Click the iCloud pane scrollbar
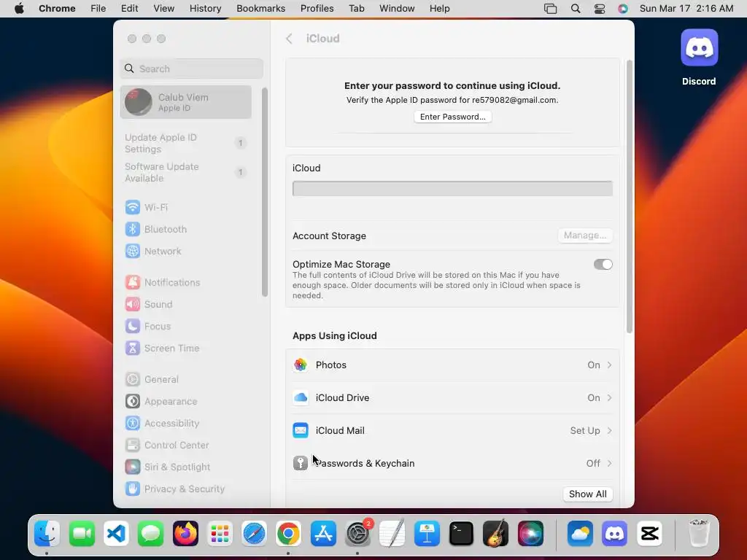747x560 pixels. pos(630,196)
